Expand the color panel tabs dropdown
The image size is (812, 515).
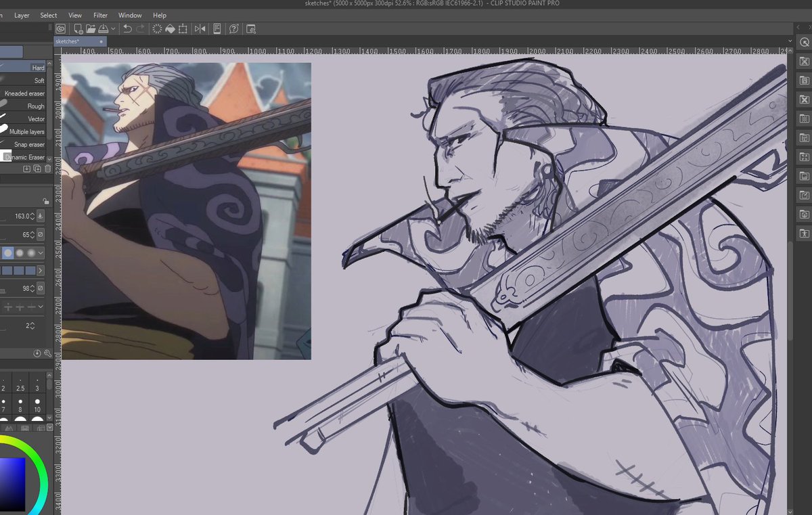pyautogui.click(x=49, y=428)
